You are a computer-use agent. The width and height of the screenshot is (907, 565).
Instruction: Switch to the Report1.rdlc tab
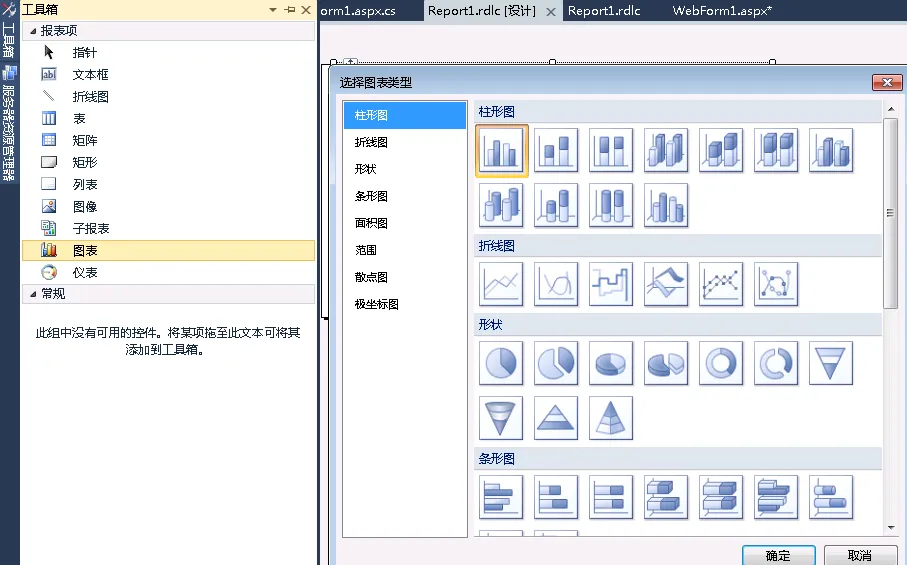pos(604,10)
